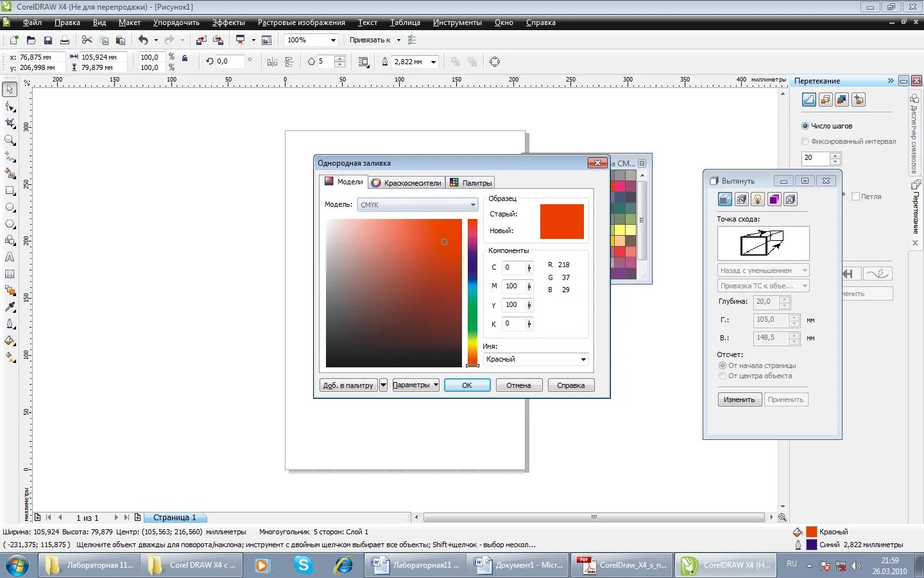Click the hue spectrum vertical slider
Screen dimensions: 924x578
coord(472,293)
